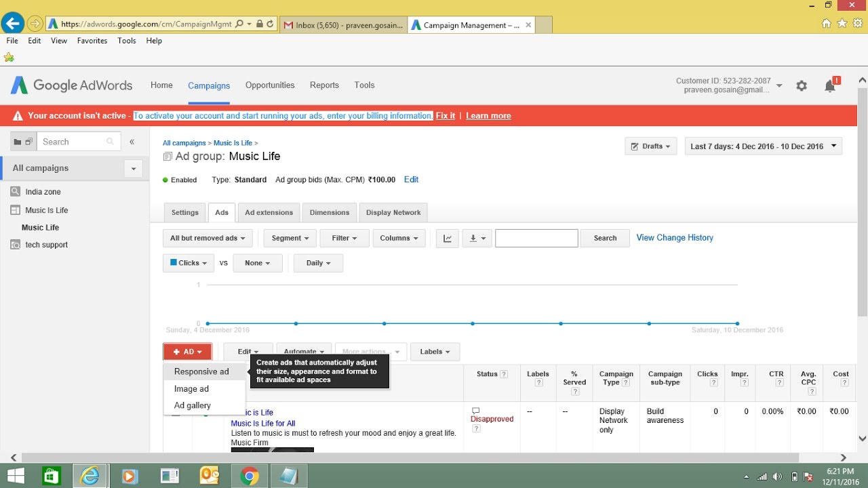Open Windows Store taskbar icon
The width and height of the screenshot is (868, 488).
(52, 476)
